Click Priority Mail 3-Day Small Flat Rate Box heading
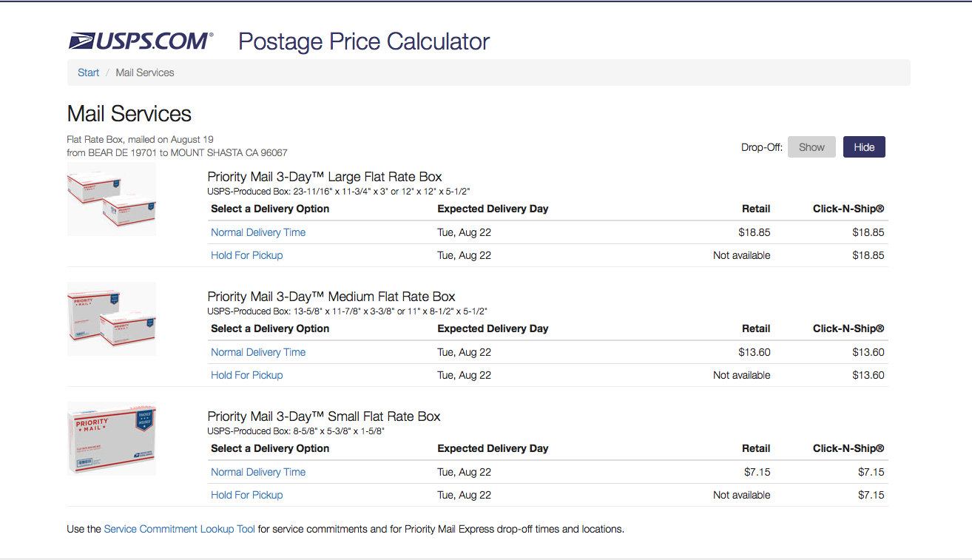972x560 pixels. (324, 416)
